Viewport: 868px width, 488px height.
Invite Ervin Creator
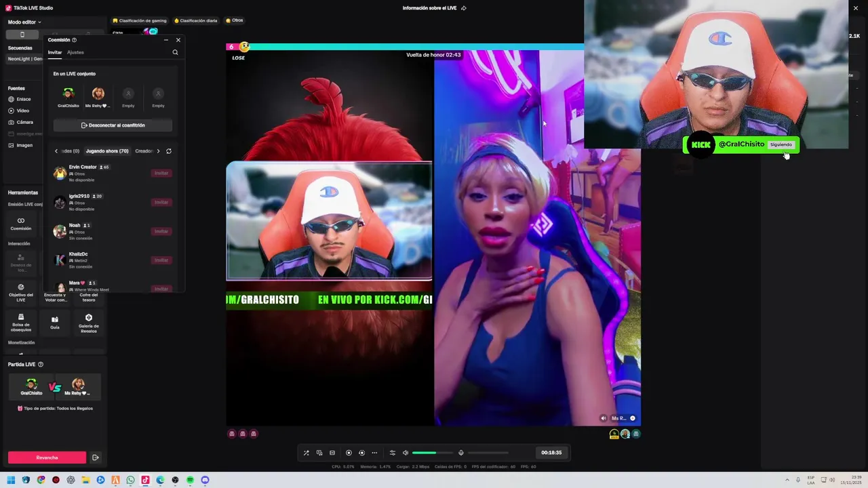[x=161, y=174]
